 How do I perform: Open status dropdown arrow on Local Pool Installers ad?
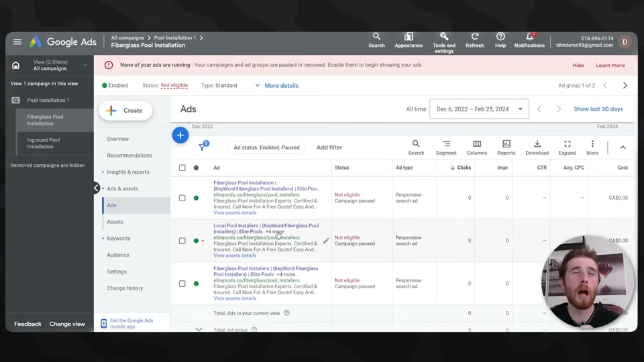tap(203, 241)
